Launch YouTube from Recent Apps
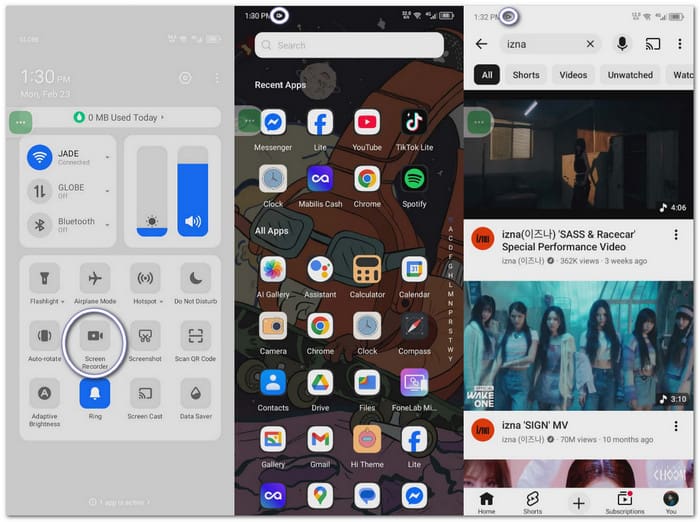This screenshot has height=522, width=700. click(x=367, y=122)
